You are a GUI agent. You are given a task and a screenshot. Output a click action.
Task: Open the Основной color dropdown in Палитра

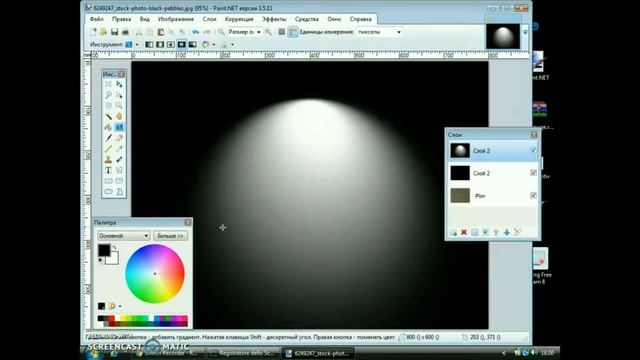123,236
